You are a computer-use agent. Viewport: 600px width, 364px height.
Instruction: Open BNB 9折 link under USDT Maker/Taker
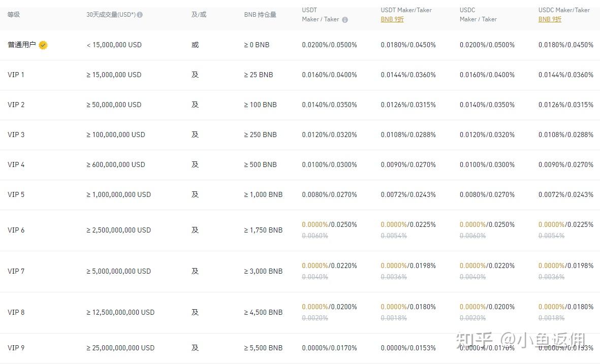point(392,19)
